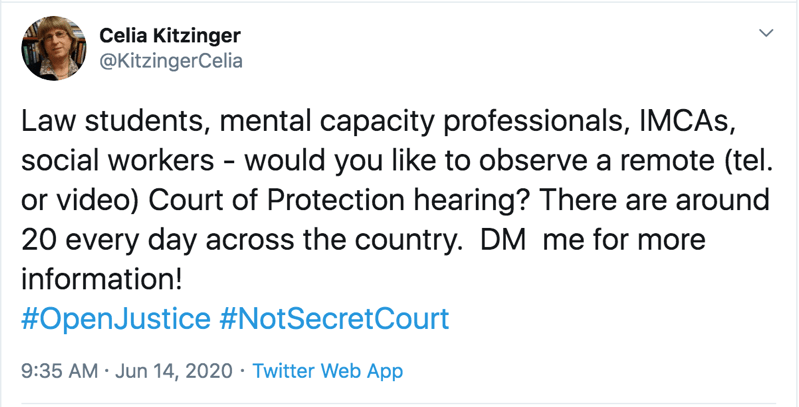The width and height of the screenshot is (799, 407).
Task: Open the Twitter Web App source link
Action: click(328, 371)
